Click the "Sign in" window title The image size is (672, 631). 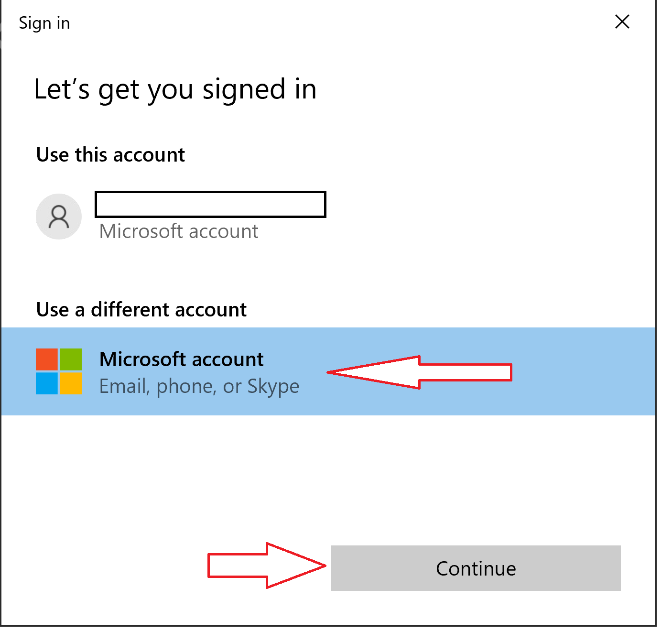(44, 23)
